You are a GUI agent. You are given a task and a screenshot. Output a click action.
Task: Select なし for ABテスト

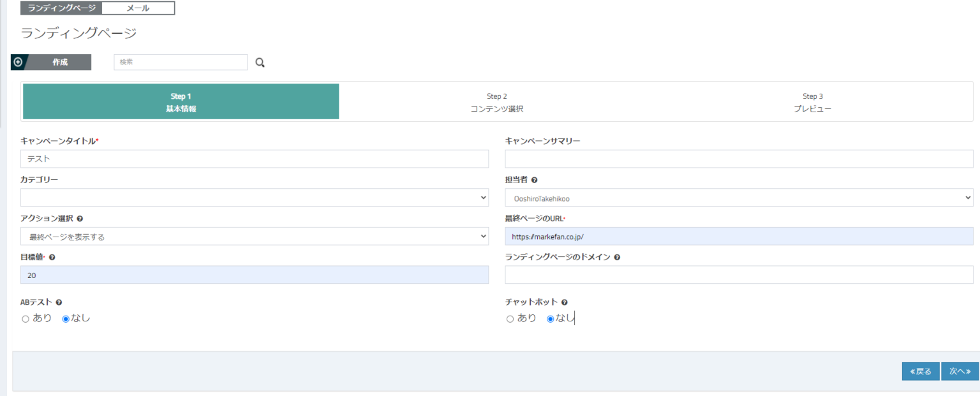[66, 319]
